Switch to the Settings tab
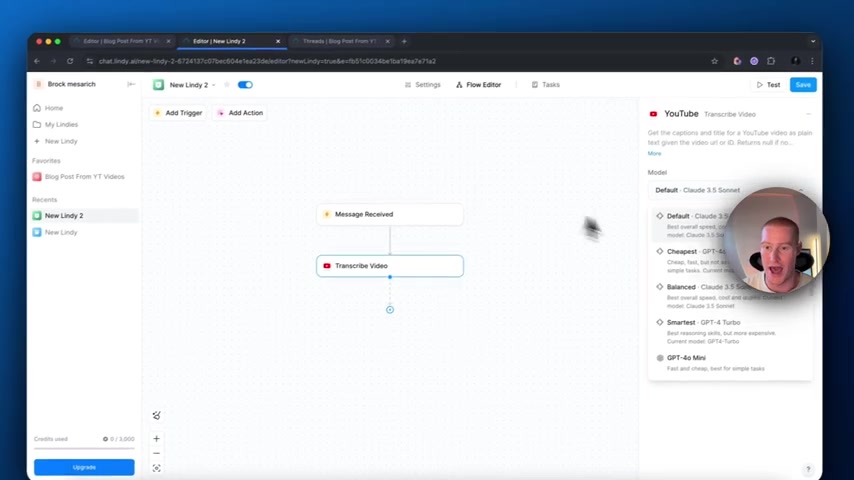The height and width of the screenshot is (480, 854). (x=423, y=85)
